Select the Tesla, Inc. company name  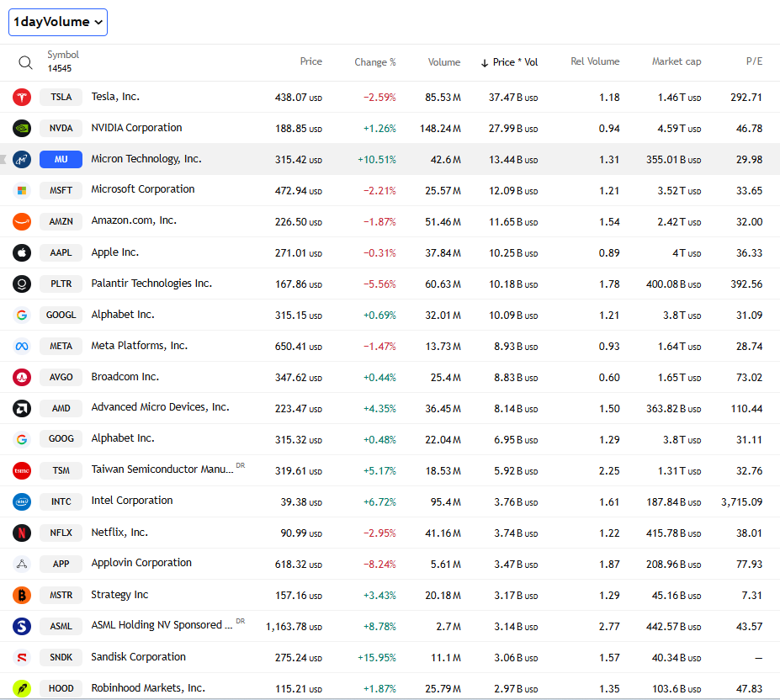pyautogui.click(x=115, y=97)
